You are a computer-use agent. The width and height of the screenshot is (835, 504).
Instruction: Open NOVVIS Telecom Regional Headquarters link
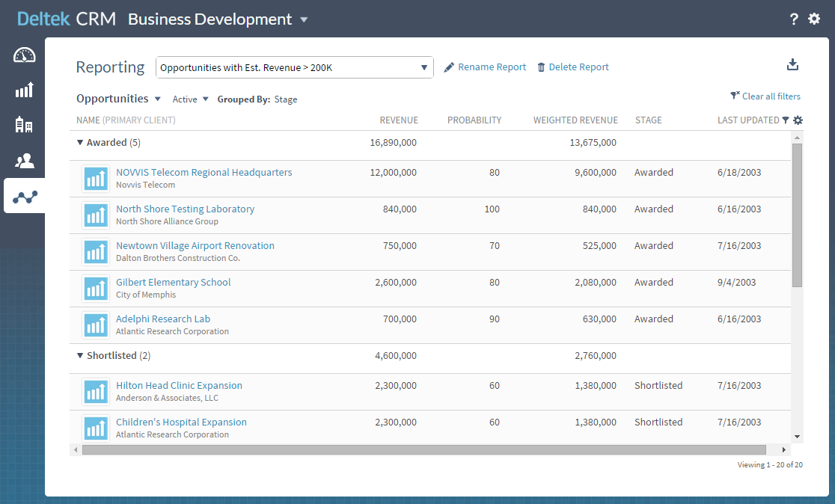204,173
